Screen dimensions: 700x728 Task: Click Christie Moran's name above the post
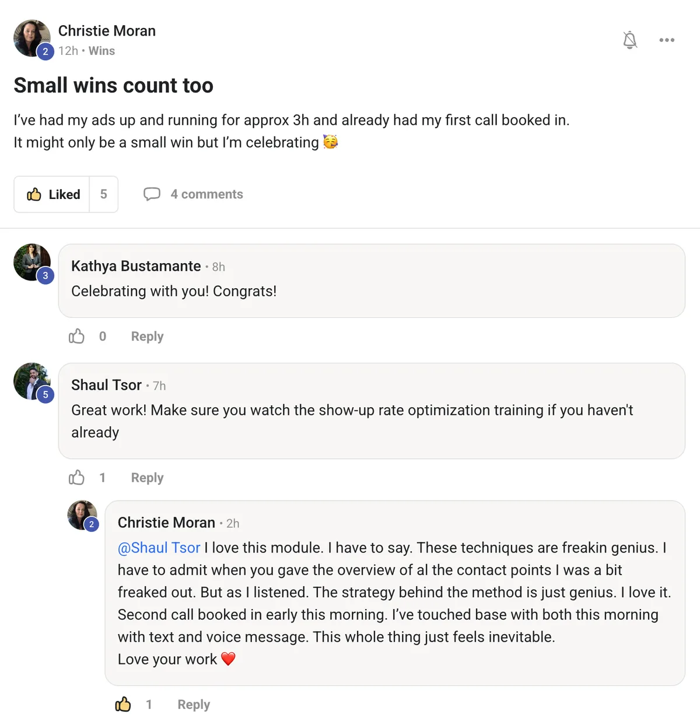(107, 30)
